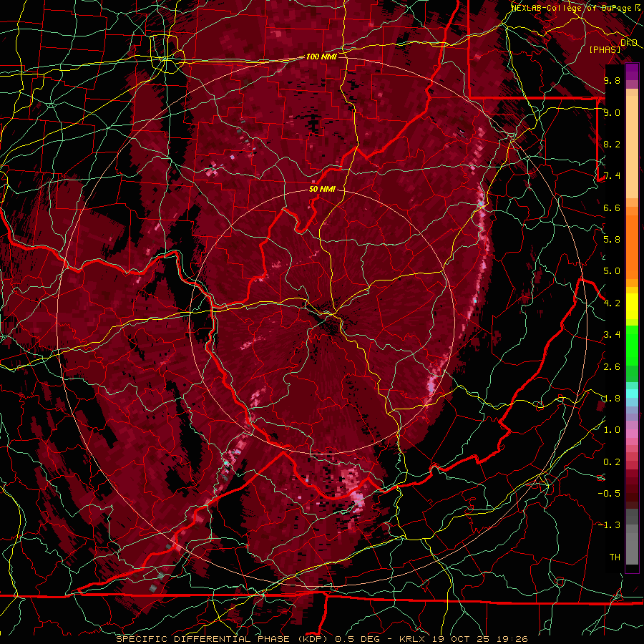Click the 1.8 legend value
The width and height of the screenshot is (644, 644).
612,399
